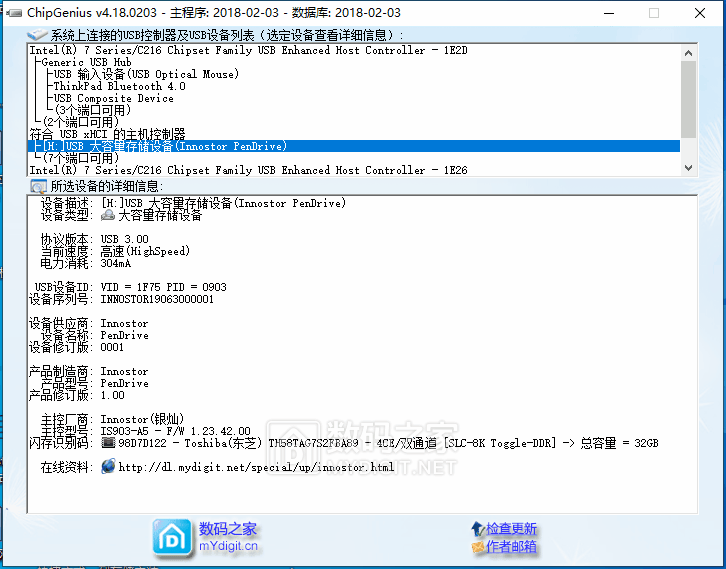Click the author mailbox envelope icon
Image resolution: width=726 pixels, height=569 pixels.
[477, 547]
